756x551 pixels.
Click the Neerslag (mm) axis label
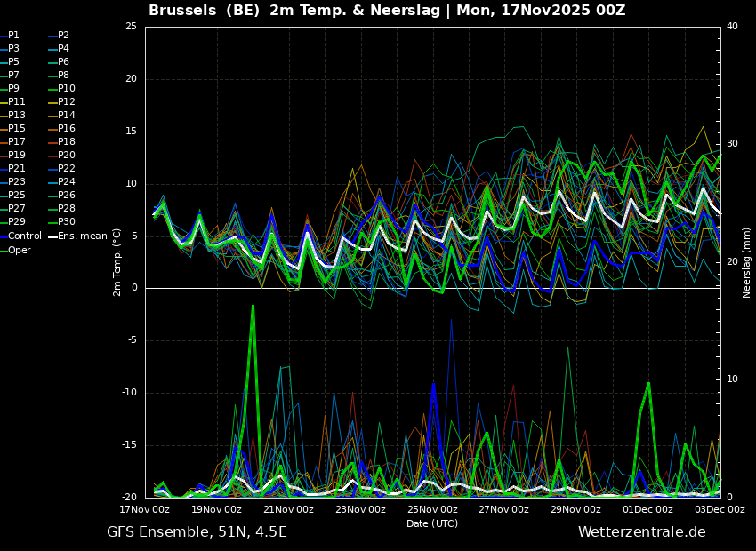tap(747, 262)
